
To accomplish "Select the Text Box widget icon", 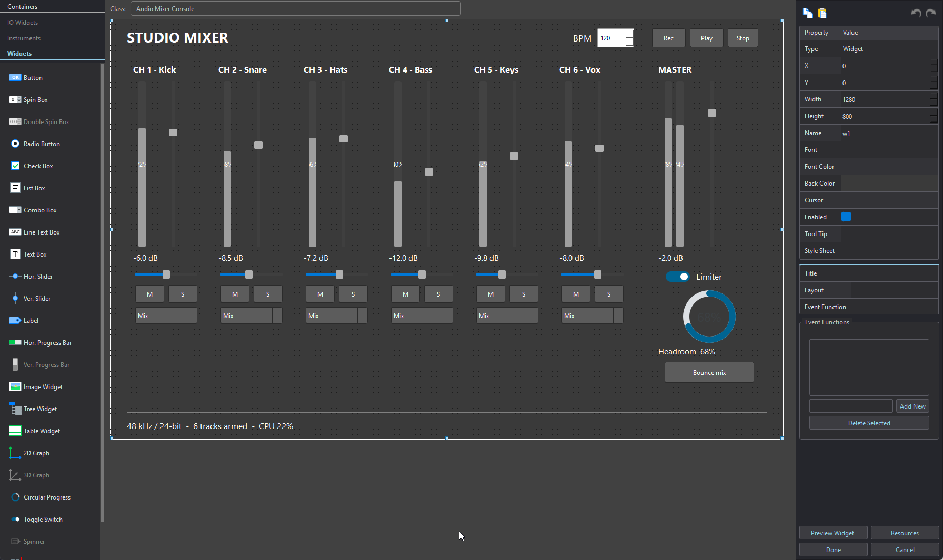I will [15, 254].
